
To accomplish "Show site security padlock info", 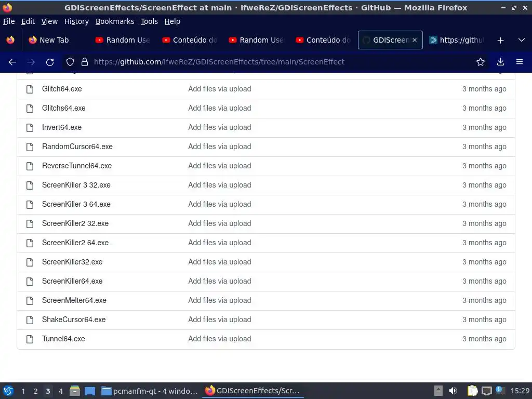I will click(85, 62).
